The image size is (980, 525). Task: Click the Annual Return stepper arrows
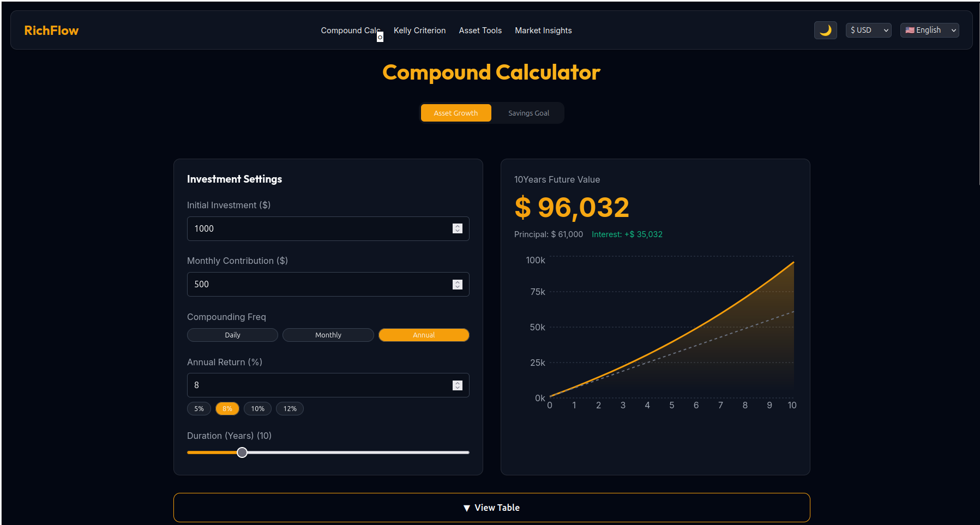(x=457, y=385)
